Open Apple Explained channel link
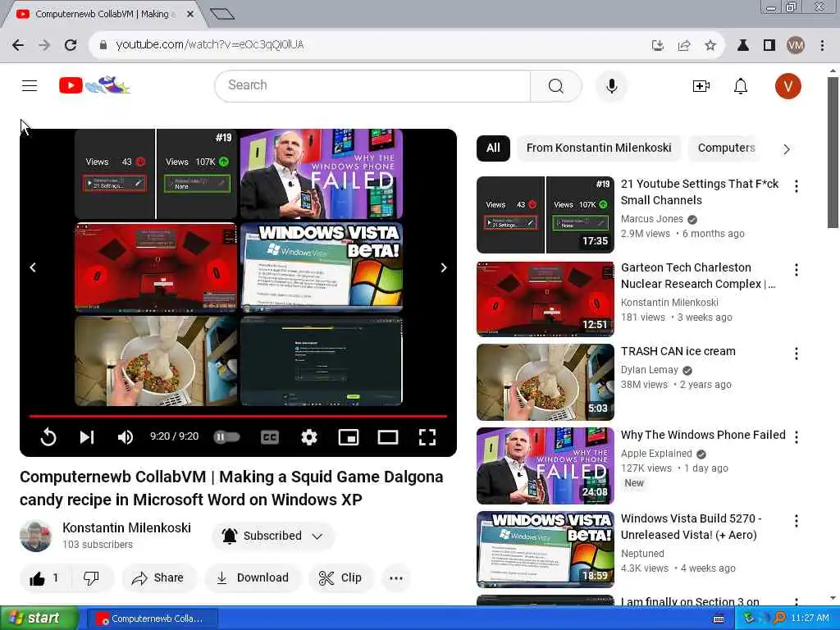This screenshot has height=630, width=840. coord(656,453)
